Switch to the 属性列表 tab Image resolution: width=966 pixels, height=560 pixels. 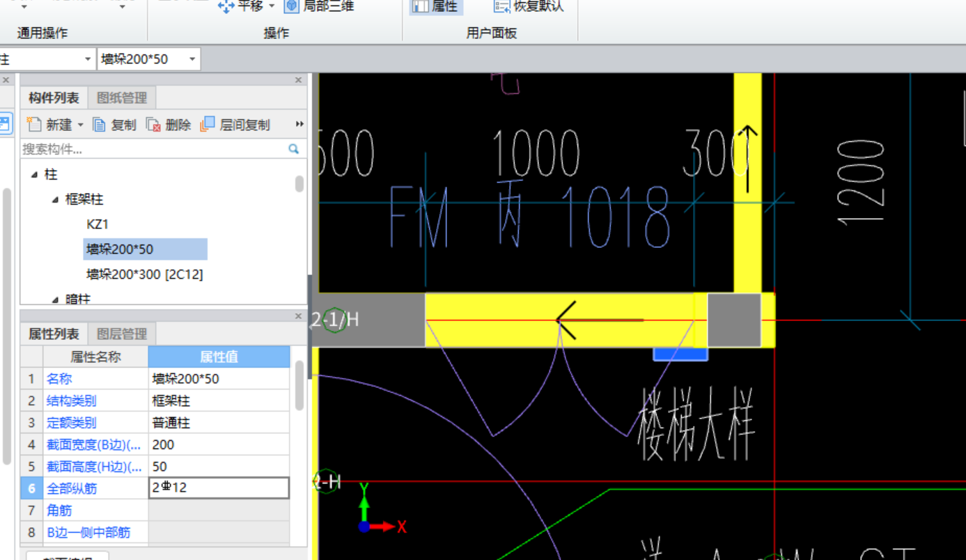pyautogui.click(x=54, y=334)
